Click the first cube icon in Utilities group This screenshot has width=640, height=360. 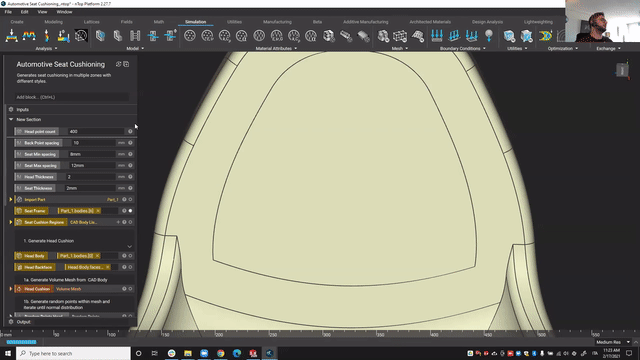tap(509, 36)
